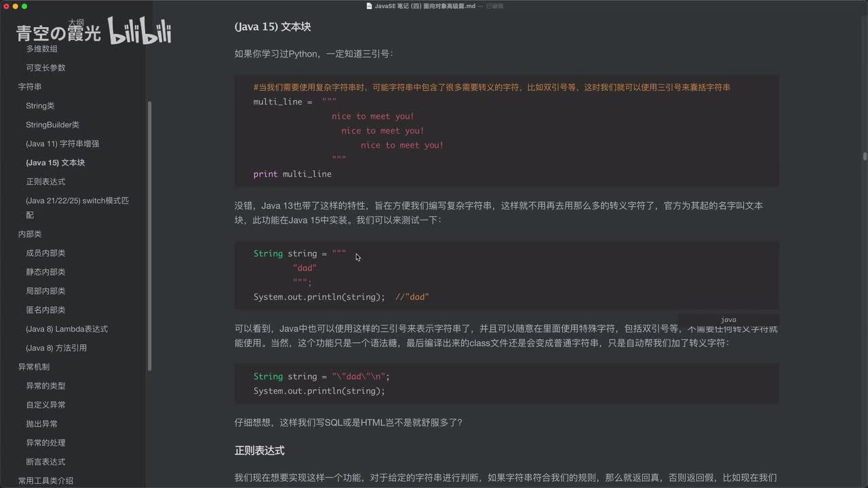
Task: Open (Java 21/22/25) switch模式匹配 outline entry
Action: point(77,207)
